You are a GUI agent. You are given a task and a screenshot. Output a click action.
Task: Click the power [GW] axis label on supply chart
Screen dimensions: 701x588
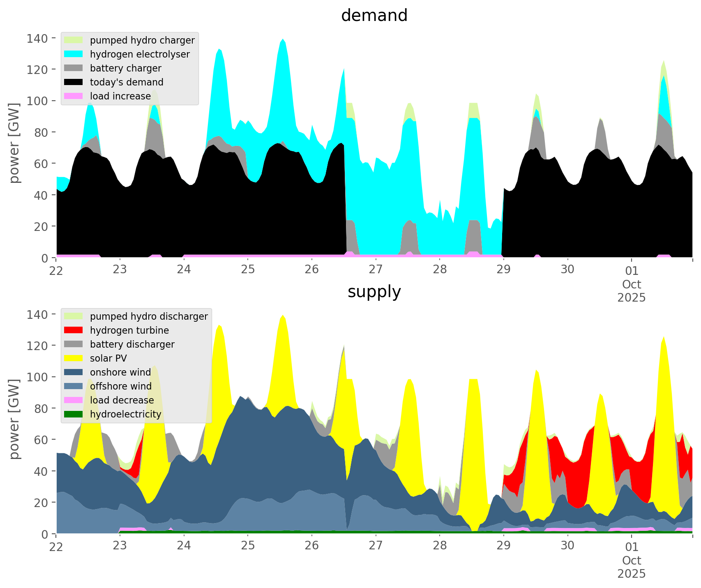point(15,419)
